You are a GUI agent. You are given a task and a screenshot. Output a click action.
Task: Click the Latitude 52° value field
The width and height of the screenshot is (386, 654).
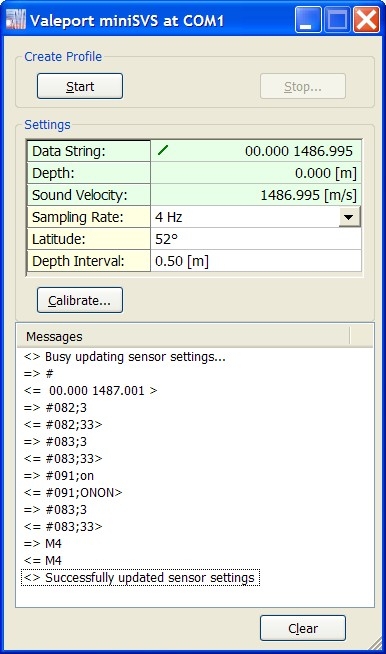(x=256, y=239)
